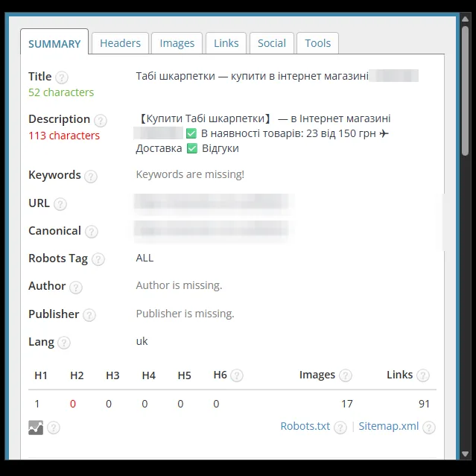Click the scrollbar down arrow
This screenshot has height=476, width=476.
click(465, 454)
